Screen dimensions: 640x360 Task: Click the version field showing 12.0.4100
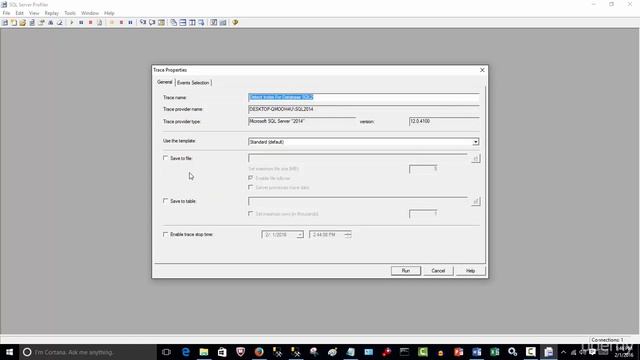(x=444, y=122)
